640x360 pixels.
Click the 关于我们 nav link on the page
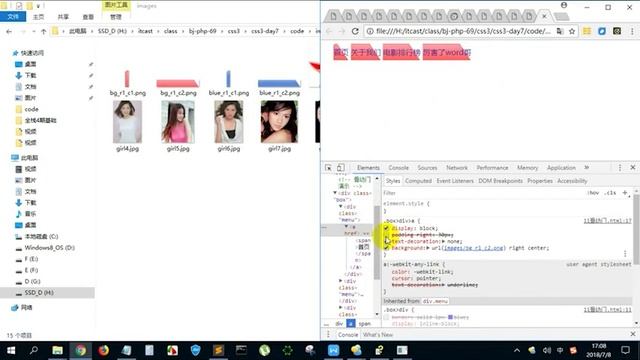tap(366, 52)
